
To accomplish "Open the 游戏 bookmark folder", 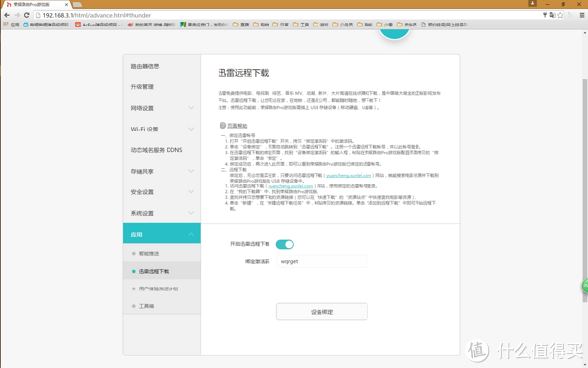I will tap(320, 25).
